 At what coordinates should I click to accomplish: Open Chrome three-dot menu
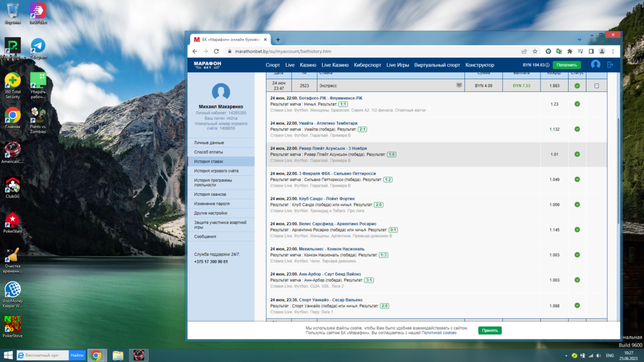pyautogui.click(x=613, y=52)
